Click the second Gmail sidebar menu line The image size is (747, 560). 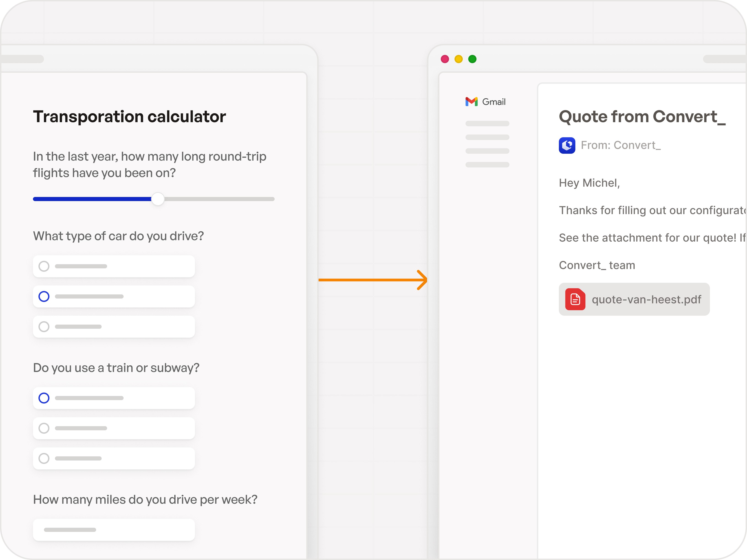coord(487,137)
